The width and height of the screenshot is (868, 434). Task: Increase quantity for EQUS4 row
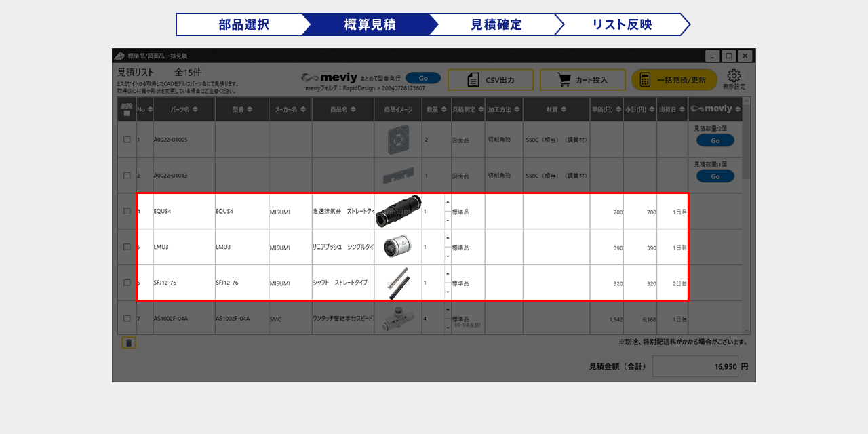pos(448,202)
